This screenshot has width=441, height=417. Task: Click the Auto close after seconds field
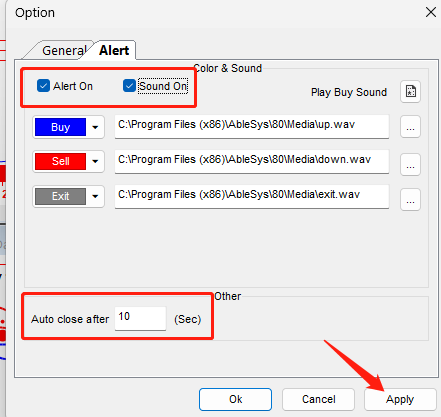click(140, 318)
